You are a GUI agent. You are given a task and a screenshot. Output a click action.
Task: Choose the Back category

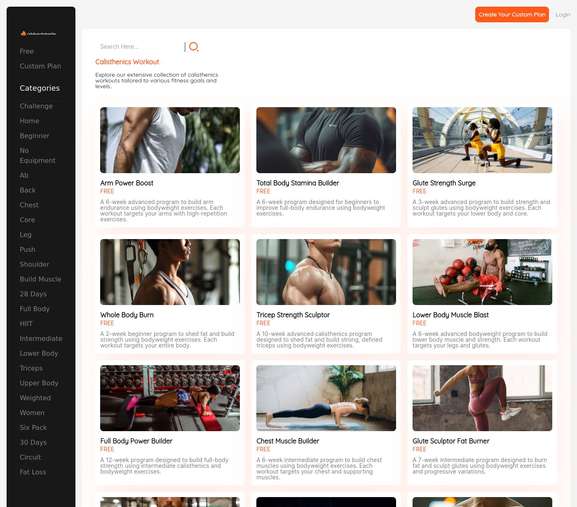[28, 190]
